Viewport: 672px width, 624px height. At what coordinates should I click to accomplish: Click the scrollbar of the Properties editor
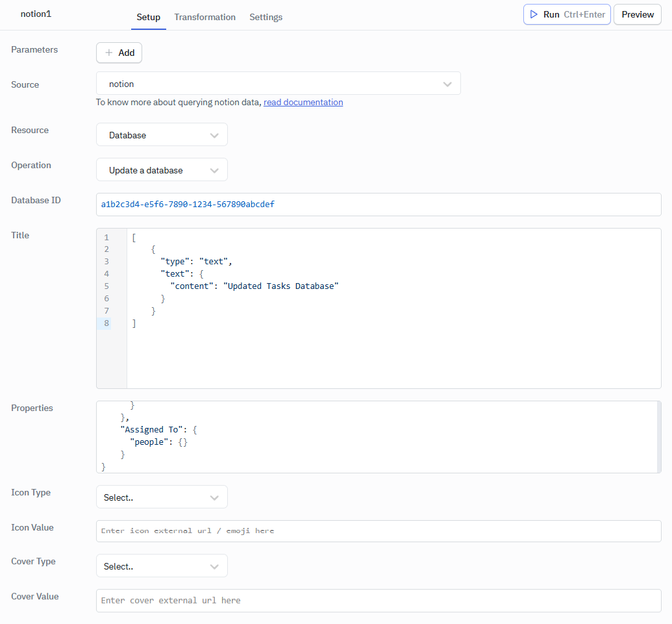point(658,435)
